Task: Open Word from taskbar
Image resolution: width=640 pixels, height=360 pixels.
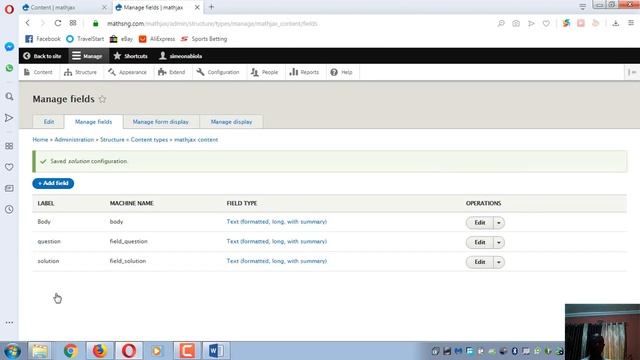Action: (x=216, y=351)
